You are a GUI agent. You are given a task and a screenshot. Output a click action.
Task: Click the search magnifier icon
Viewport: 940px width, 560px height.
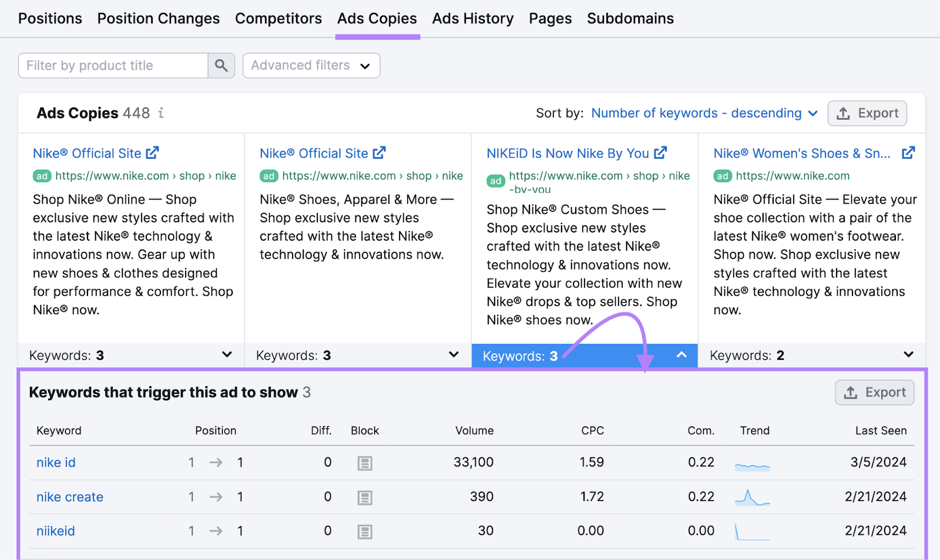(x=221, y=65)
